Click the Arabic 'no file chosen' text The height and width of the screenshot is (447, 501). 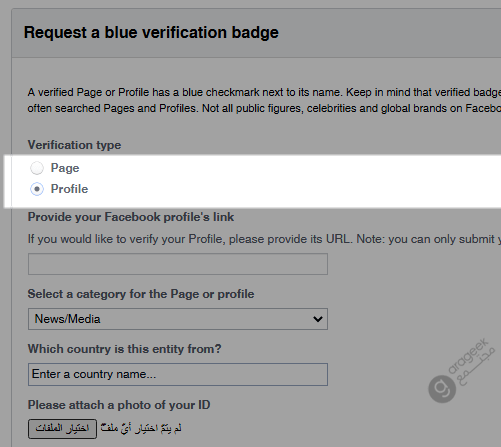pos(141,428)
